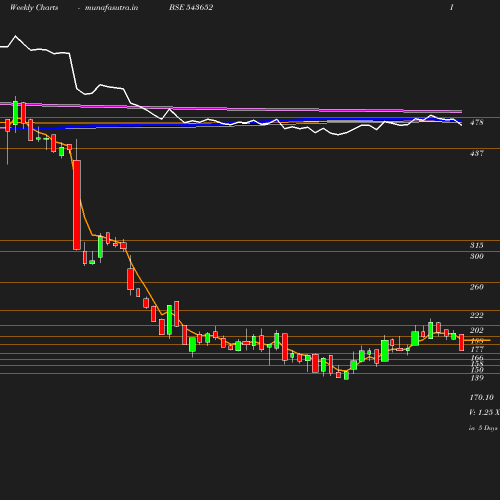Click the 315 price level label
The image size is (500, 500).
pos(476,245)
